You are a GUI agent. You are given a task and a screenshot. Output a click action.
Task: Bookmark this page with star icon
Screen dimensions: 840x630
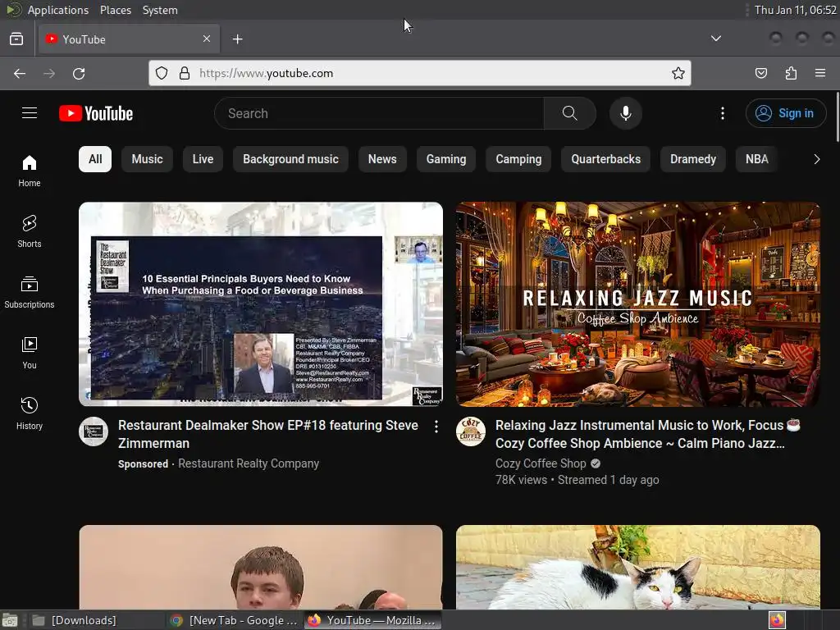pyautogui.click(x=678, y=73)
